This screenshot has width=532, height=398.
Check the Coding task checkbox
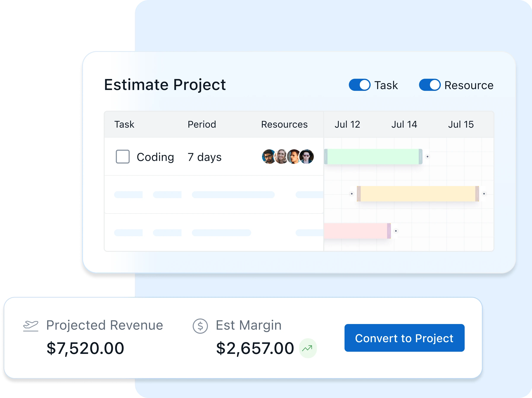[123, 157]
